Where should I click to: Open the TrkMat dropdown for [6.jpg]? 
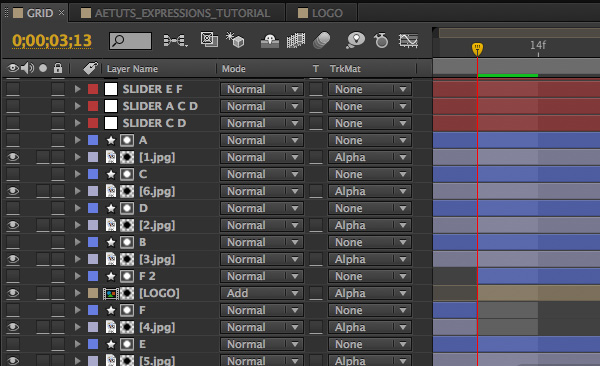point(370,191)
